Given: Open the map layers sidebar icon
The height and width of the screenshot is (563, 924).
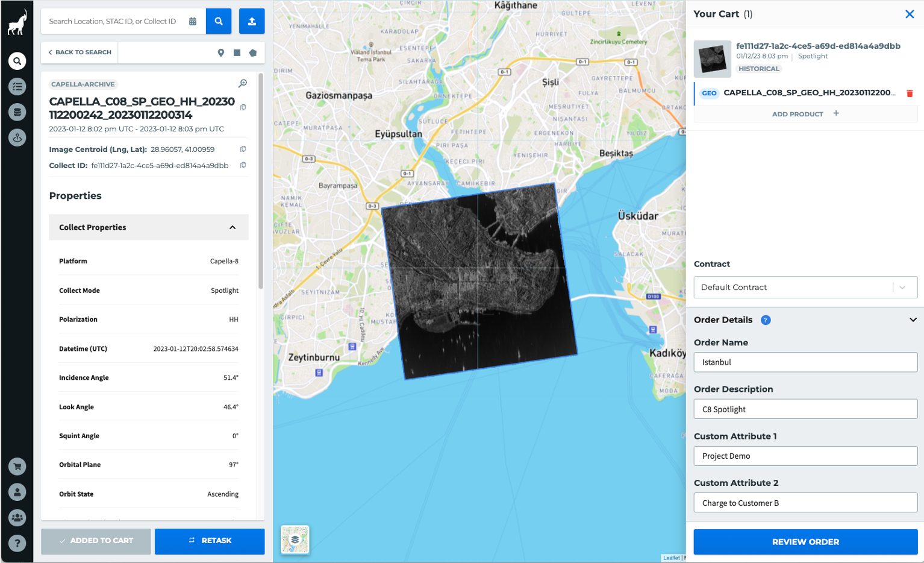Looking at the screenshot, I should pos(17,137).
